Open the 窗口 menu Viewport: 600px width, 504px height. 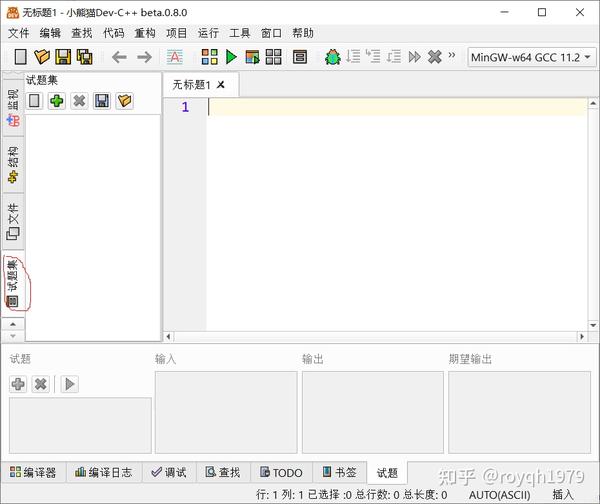click(271, 33)
